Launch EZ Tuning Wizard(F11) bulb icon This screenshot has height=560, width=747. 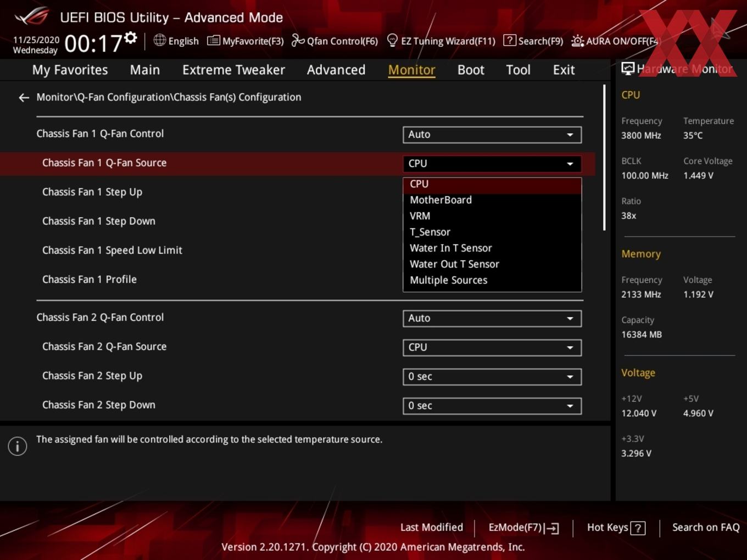pyautogui.click(x=392, y=41)
